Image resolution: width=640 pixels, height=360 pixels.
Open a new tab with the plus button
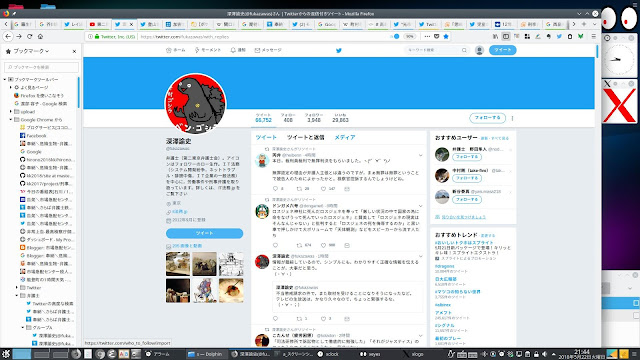click(x=584, y=24)
